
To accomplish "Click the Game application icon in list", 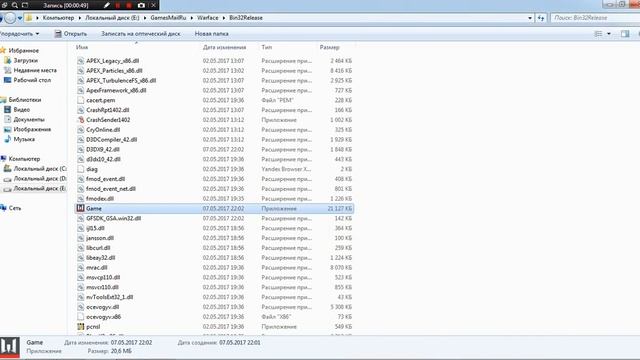I will tap(80, 208).
